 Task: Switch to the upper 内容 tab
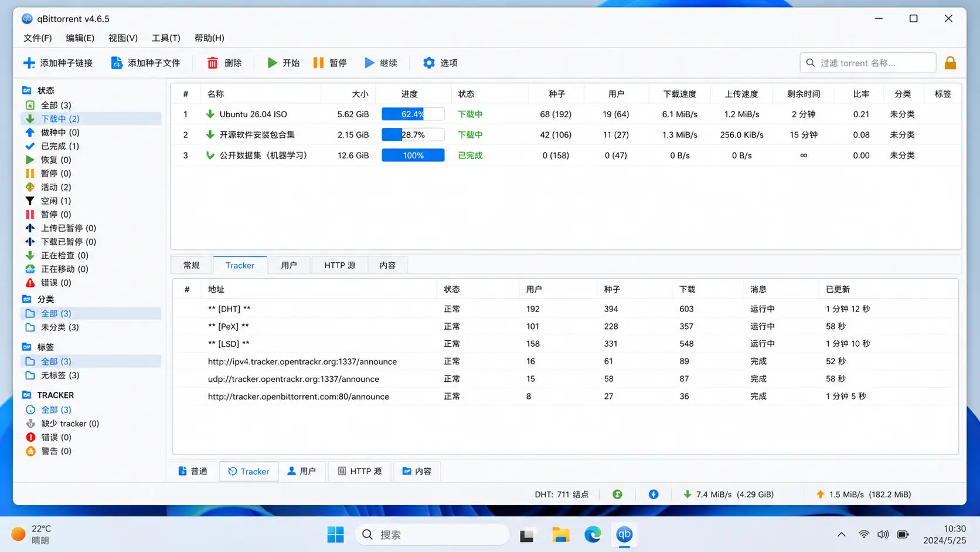[x=387, y=265]
